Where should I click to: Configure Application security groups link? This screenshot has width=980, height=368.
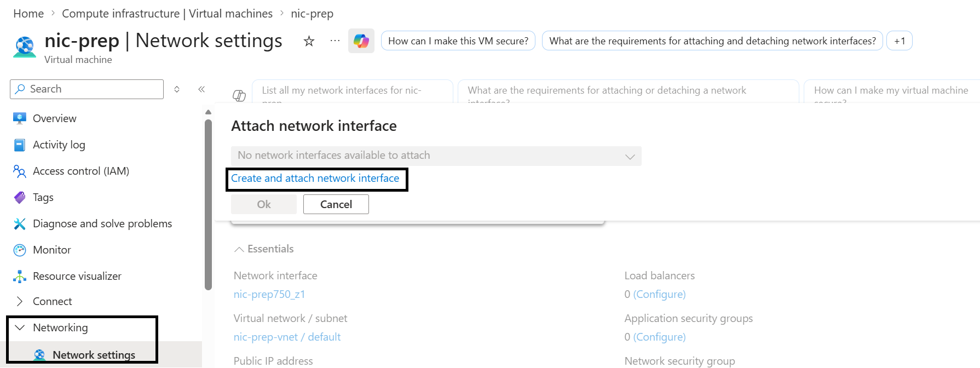(659, 337)
